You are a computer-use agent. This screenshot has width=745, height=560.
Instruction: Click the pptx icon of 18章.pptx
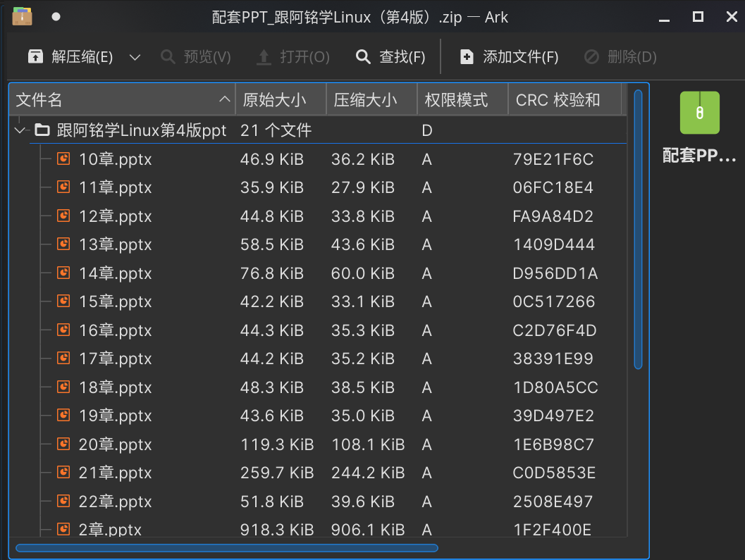[63, 387]
